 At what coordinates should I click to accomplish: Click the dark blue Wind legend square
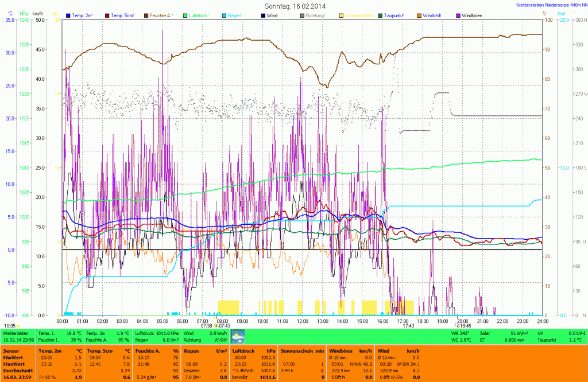tap(263, 15)
